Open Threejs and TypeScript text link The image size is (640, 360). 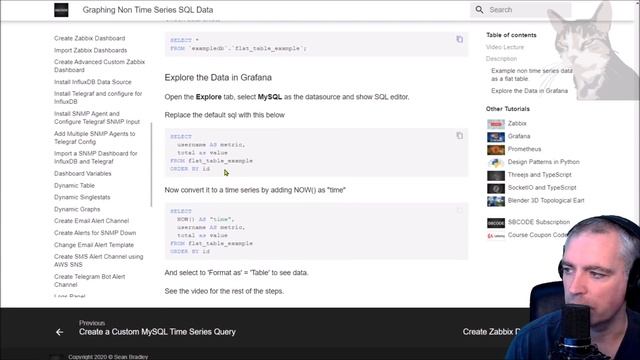539,175
